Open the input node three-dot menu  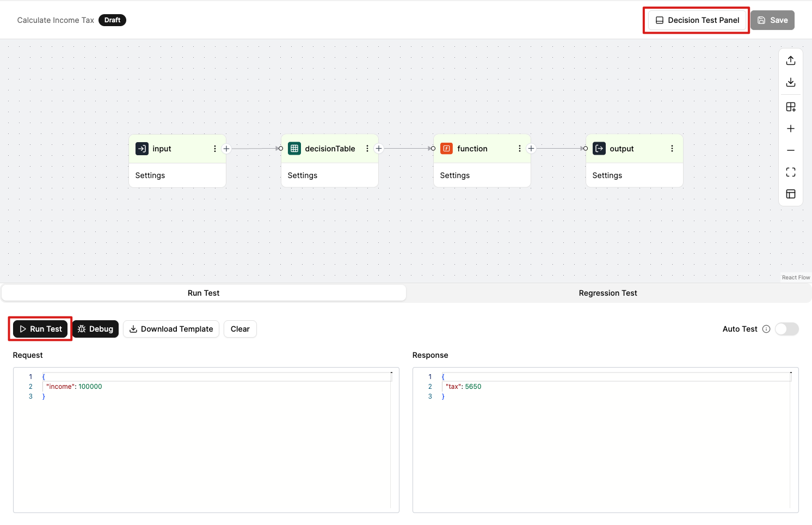pyautogui.click(x=215, y=149)
